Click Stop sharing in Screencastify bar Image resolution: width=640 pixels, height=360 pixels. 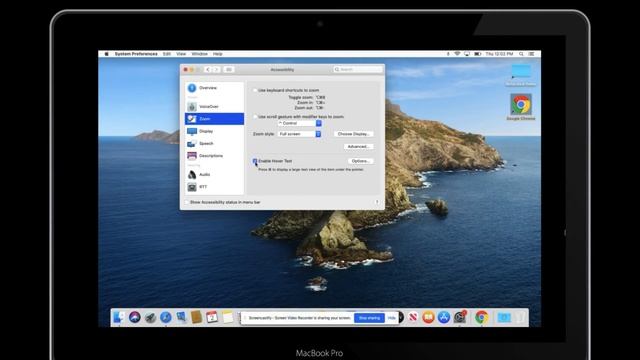(369, 318)
